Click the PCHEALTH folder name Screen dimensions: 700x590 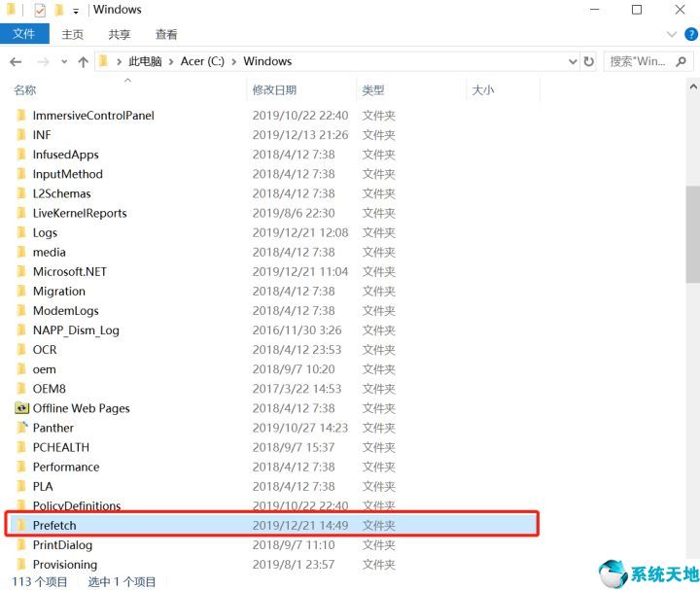pos(61,447)
